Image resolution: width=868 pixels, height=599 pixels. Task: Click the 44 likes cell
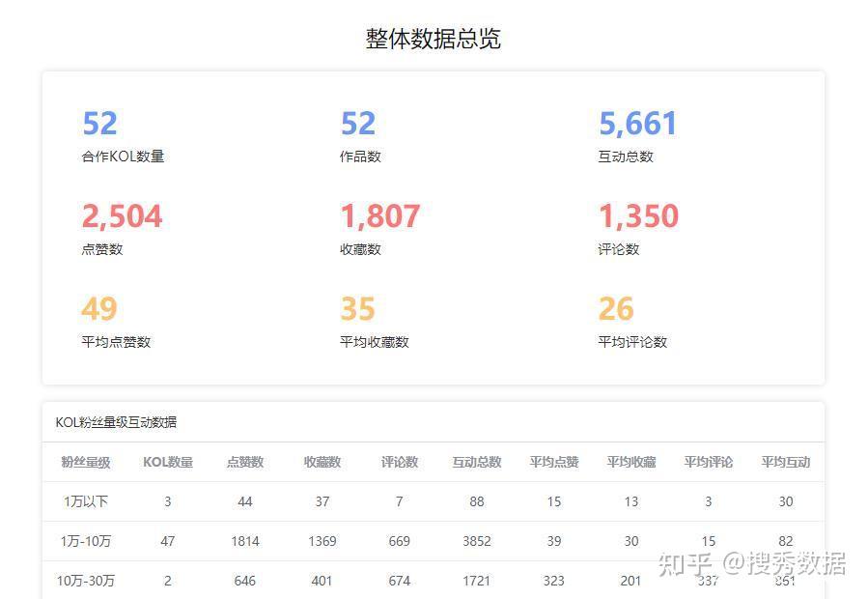click(x=245, y=501)
